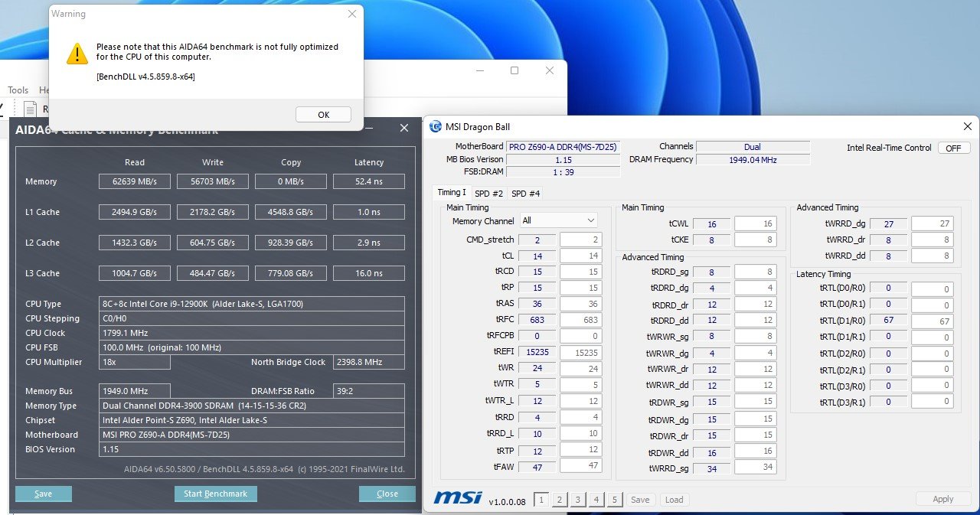Click the tWR editable value box
Viewport: 980px width, 515px height.
[x=580, y=368]
